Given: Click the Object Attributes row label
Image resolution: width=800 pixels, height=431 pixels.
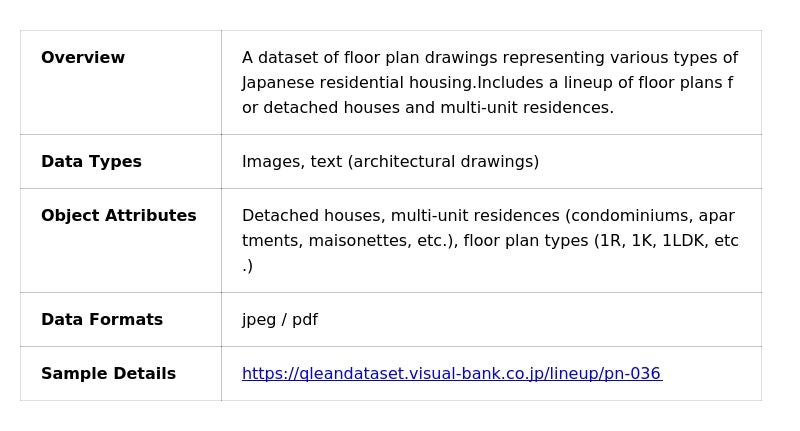Looking at the screenshot, I should click(118, 216).
